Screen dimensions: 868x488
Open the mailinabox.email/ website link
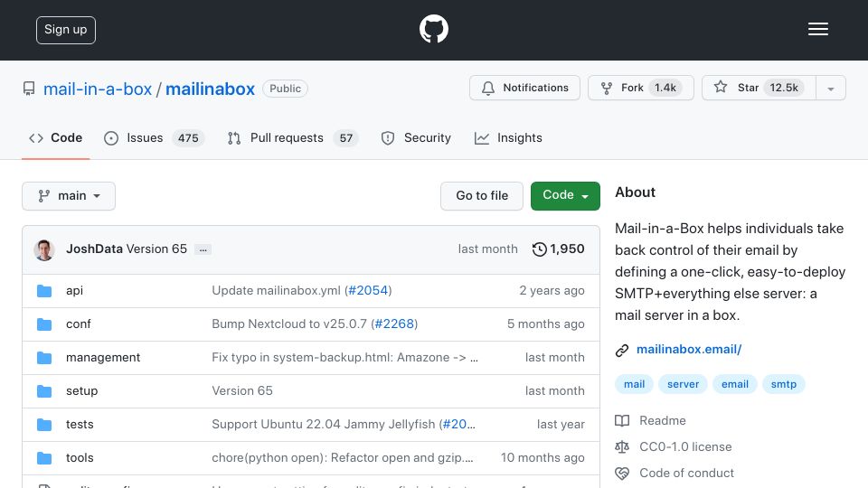(x=689, y=349)
